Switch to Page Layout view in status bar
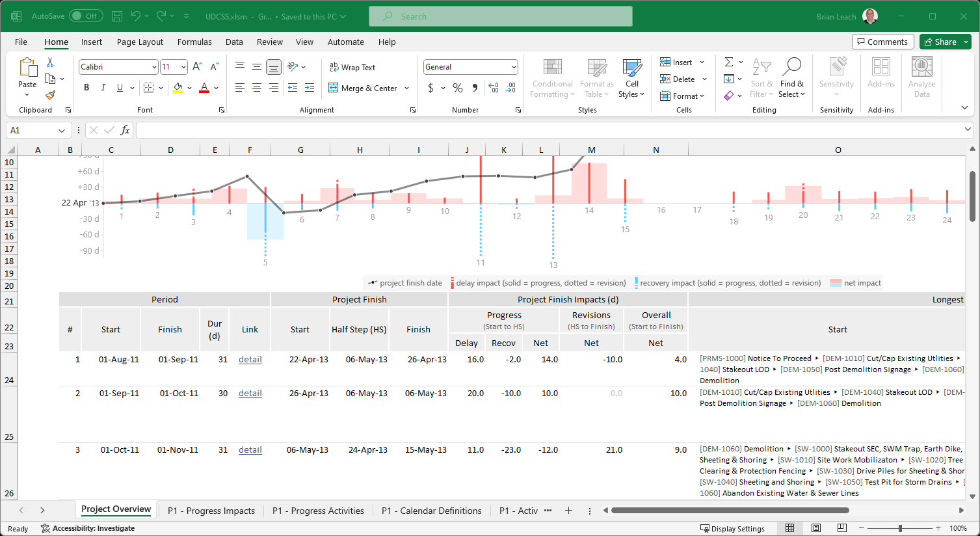 [816, 528]
